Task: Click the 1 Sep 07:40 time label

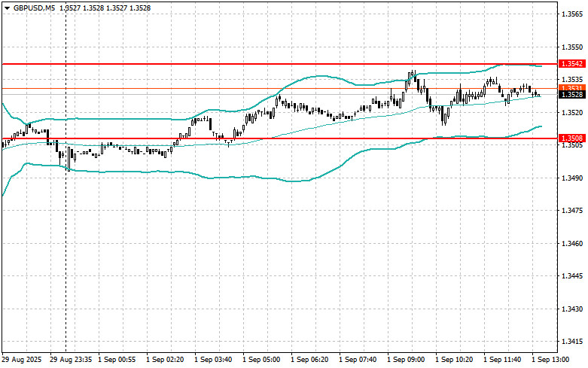Action: [x=358, y=360]
